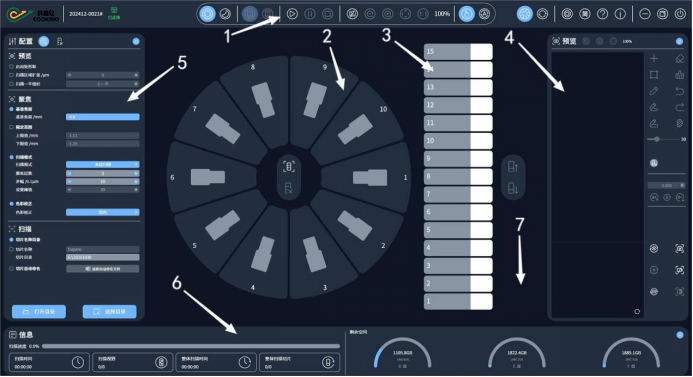693x377 pixels.
Task: Click the ring icon next to the highlighted wheel icon
Action: click(x=542, y=14)
